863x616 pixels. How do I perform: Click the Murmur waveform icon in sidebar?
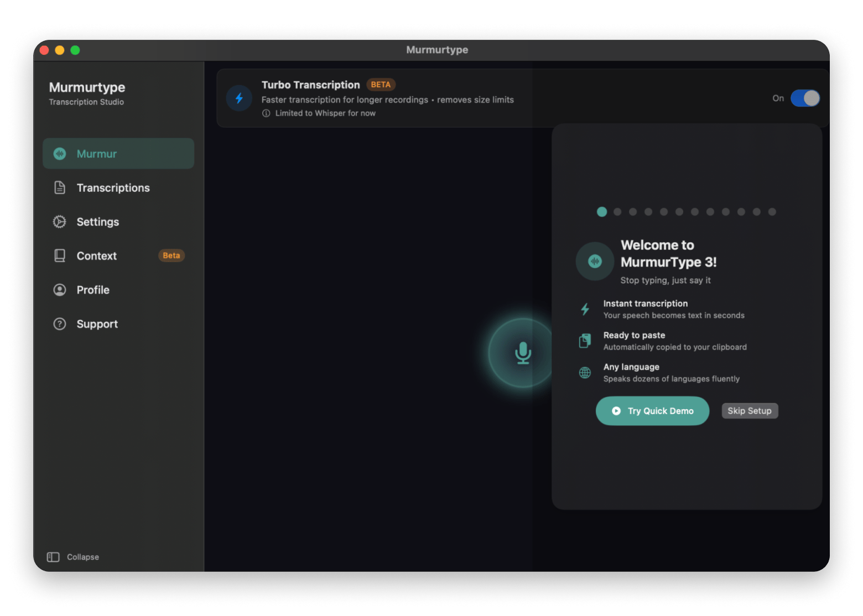tap(60, 154)
